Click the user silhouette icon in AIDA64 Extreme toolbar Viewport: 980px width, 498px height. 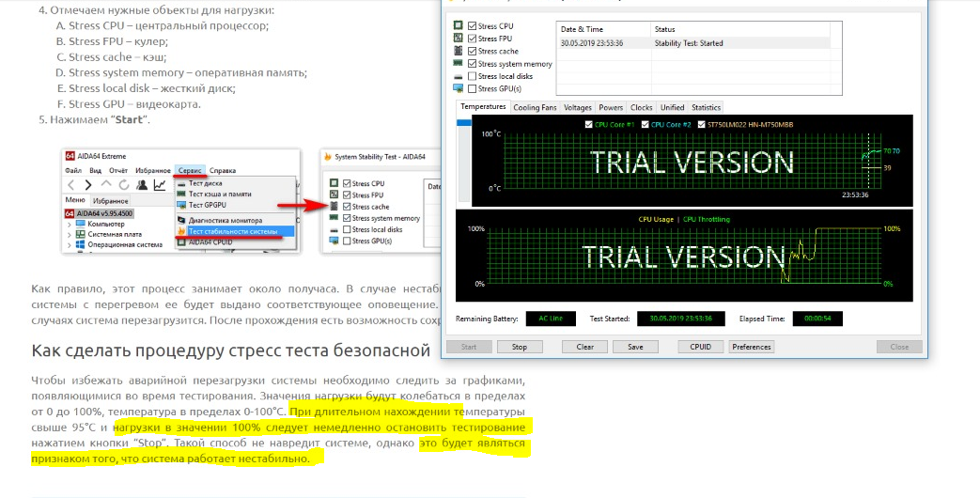click(x=142, y=185)
